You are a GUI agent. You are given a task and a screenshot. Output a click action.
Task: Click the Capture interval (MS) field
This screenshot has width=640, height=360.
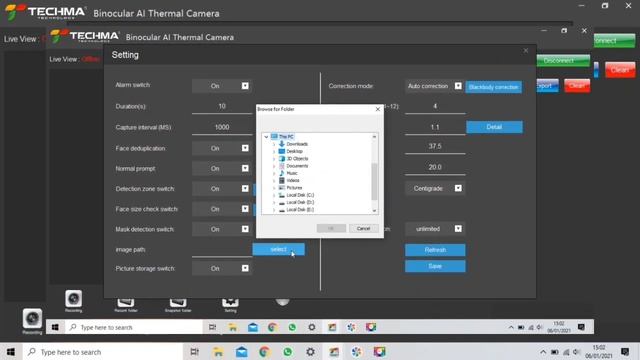(x=222, y=127)
